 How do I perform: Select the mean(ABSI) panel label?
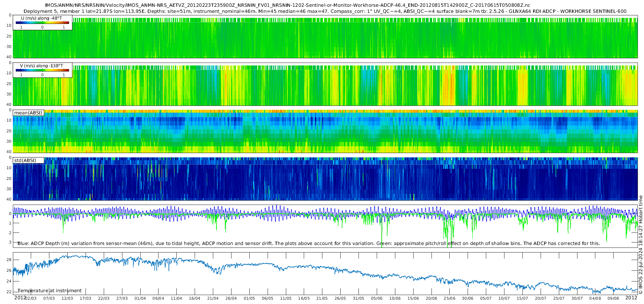point(28,113)
